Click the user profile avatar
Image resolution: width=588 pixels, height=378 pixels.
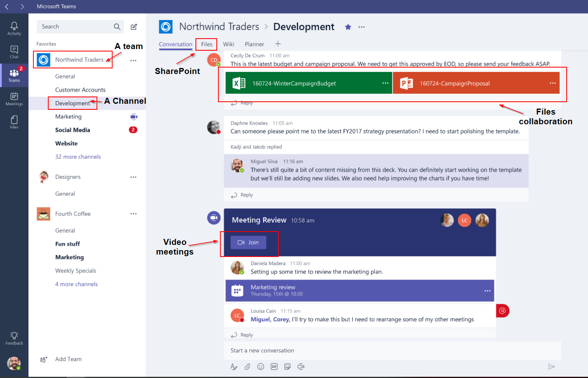click(x=14, y=363)
